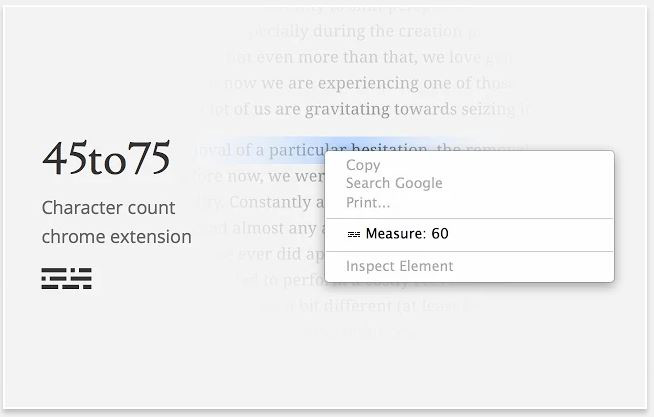Open Inspect Element from the context menu
This screenshot has height=417, width=654.
tap(399, 266)
